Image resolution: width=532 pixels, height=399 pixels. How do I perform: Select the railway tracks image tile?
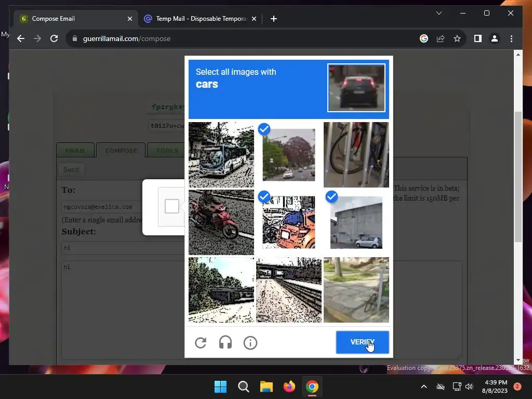coord(289,290)
